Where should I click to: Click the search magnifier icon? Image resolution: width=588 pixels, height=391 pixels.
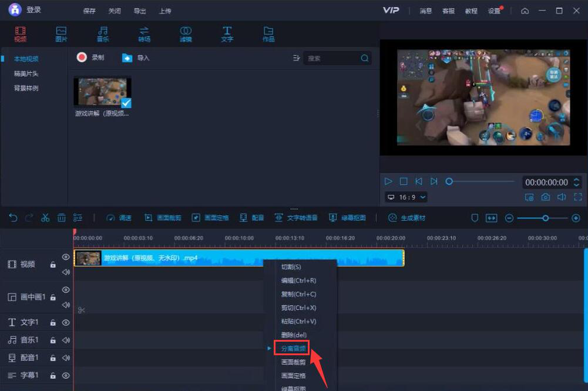[365, 58]
